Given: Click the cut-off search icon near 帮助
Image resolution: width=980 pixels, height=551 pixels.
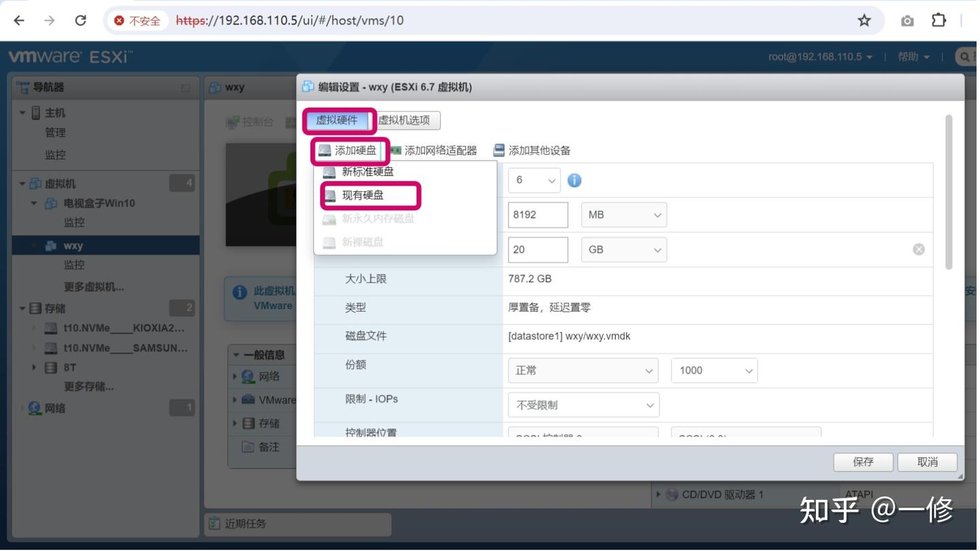Looking at the screenshot, I should 965,57.
